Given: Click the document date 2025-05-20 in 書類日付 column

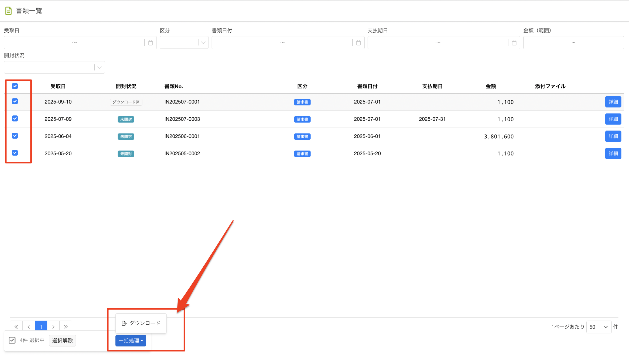Looking at the screenshot, I should 367,153.
